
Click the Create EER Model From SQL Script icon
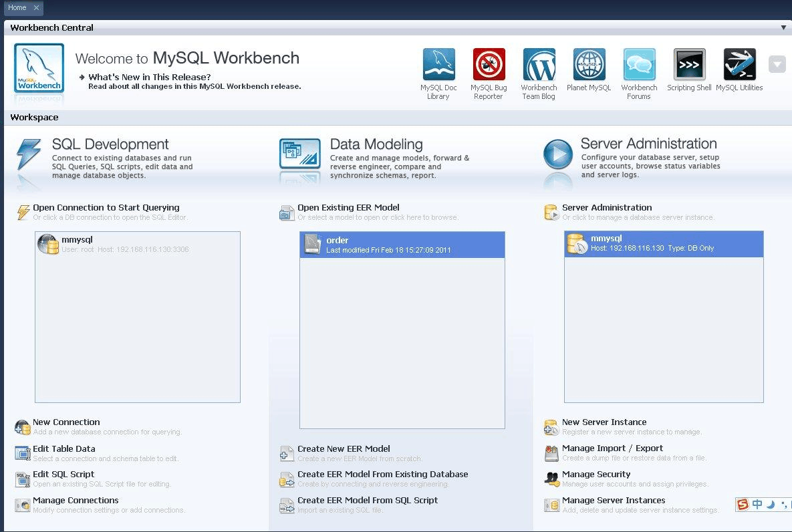(x=287, y=505)
